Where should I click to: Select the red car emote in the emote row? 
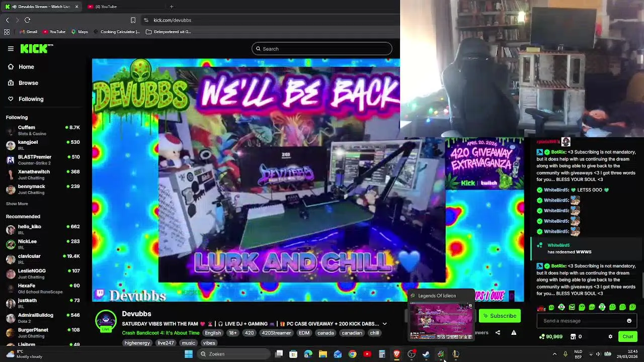541,307
